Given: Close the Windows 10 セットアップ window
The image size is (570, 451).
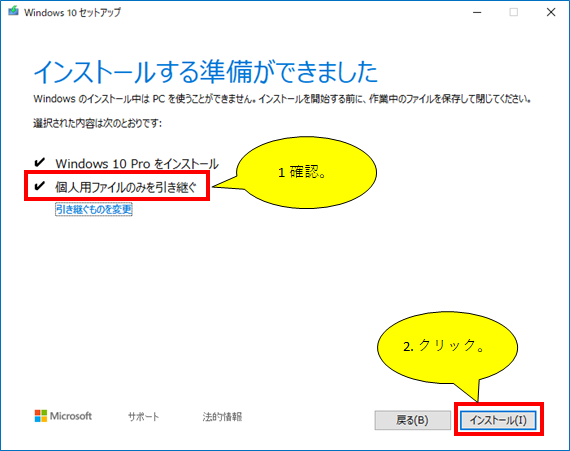Looking at the screenshot, I should click(551, 12).
